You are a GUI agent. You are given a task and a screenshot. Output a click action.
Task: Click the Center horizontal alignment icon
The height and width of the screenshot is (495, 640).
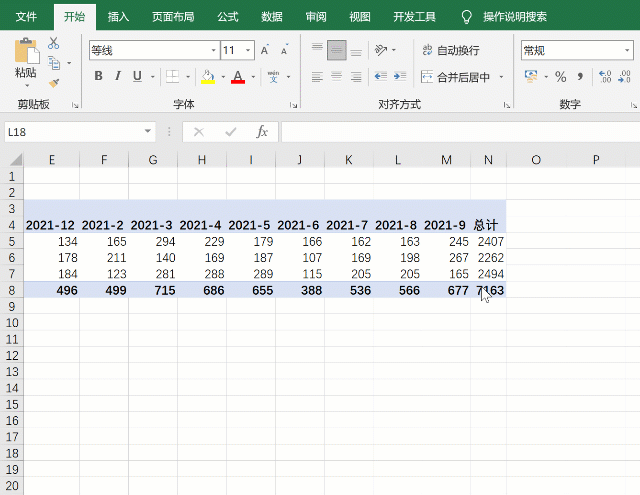pyautogui.click(x=337, y=77)
